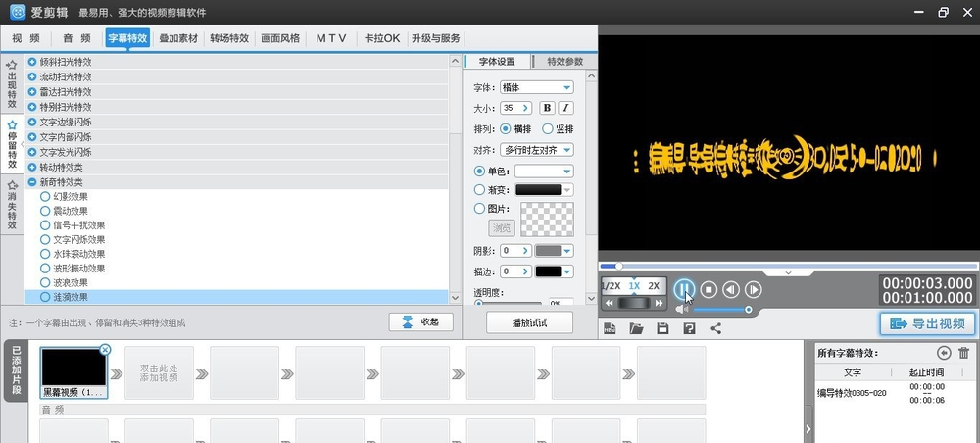Click the 描边 stroke color swatch
The image size is (980, 443).
click(x=553, y=271)
